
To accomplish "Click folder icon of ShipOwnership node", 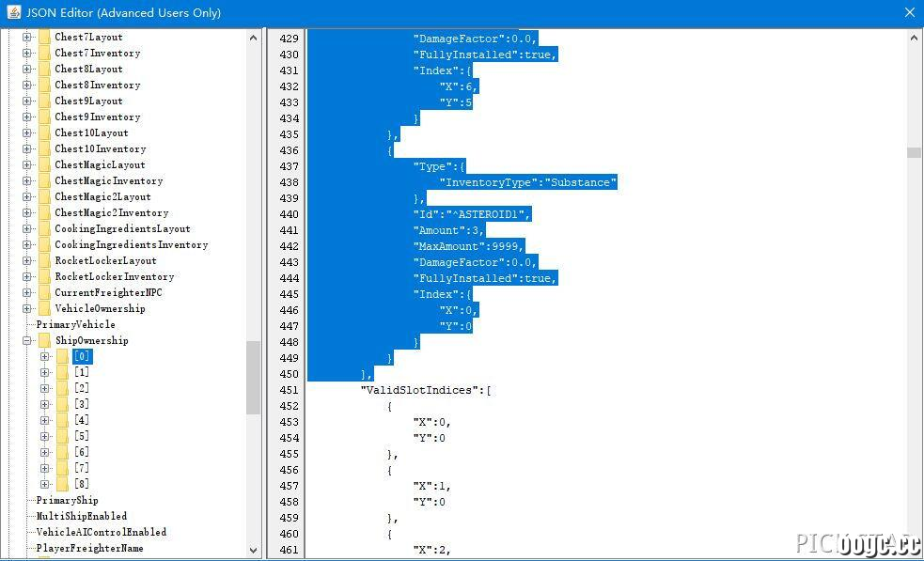I will pos(44,340).
